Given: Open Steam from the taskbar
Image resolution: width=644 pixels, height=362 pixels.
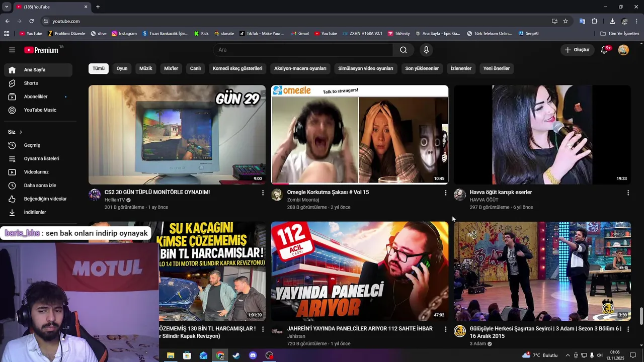Looking at the screenshot, I should 236,355.
